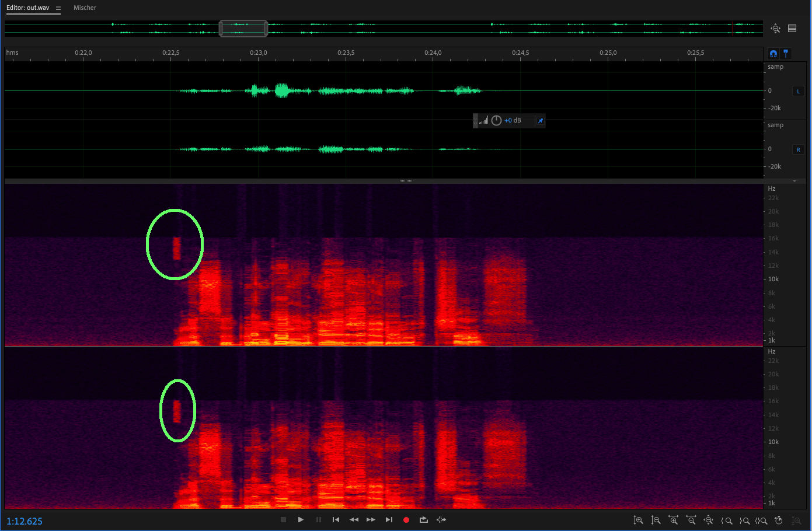
Task: Toggle the left channel L button
Action: tap(798, 91)
